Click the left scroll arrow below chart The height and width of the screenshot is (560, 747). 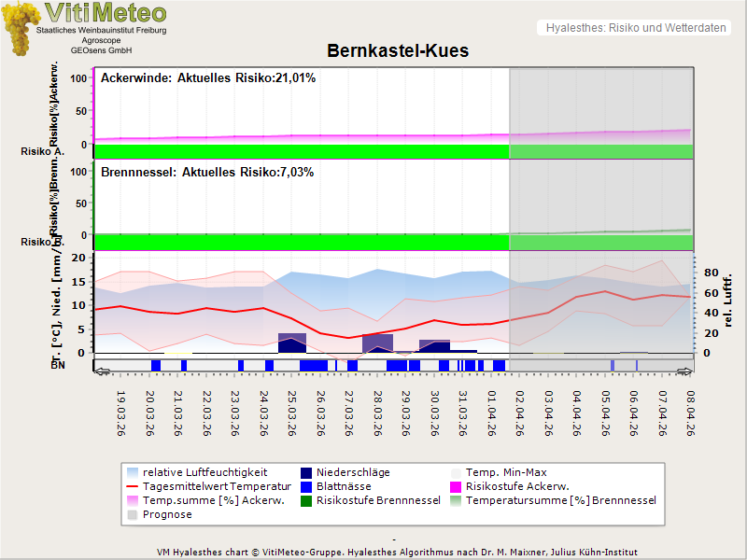[x=103, y=371]
